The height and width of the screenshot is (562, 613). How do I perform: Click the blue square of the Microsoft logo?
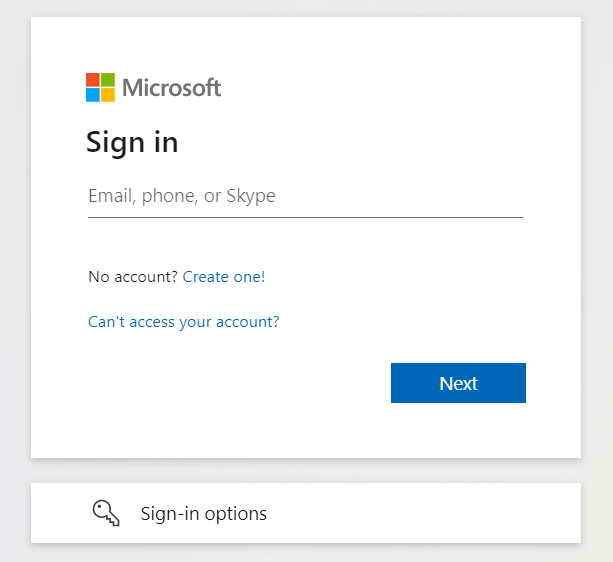click(93, 95)
